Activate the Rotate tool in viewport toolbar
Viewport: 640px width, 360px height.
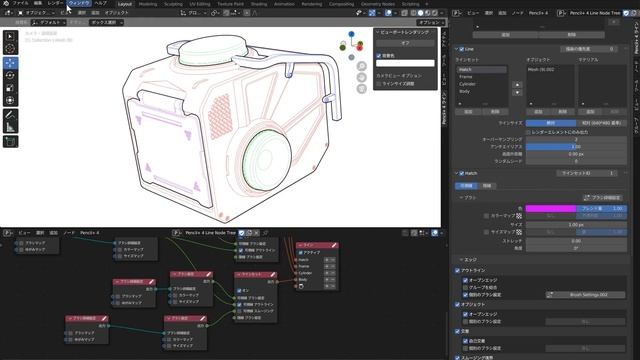click(x=10, y=76)
